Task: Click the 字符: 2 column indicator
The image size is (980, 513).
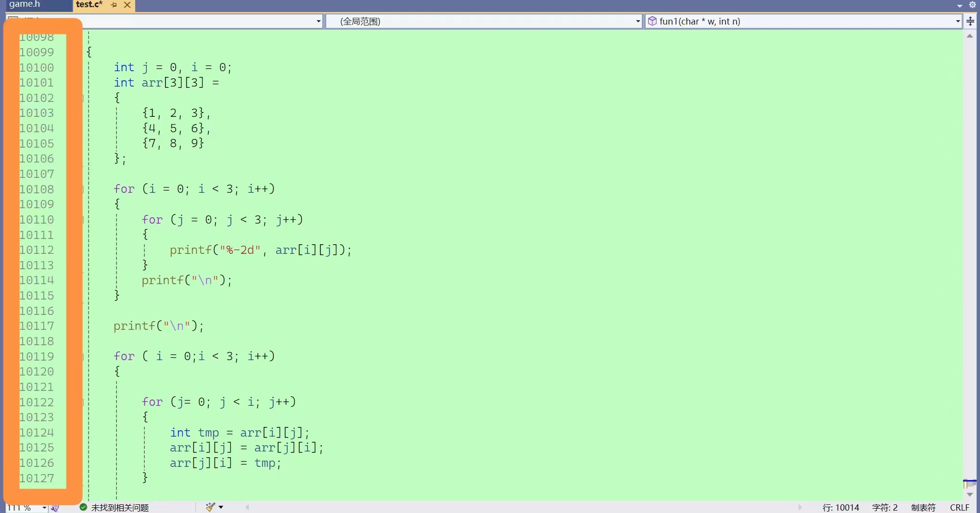Action: (885, 508)
